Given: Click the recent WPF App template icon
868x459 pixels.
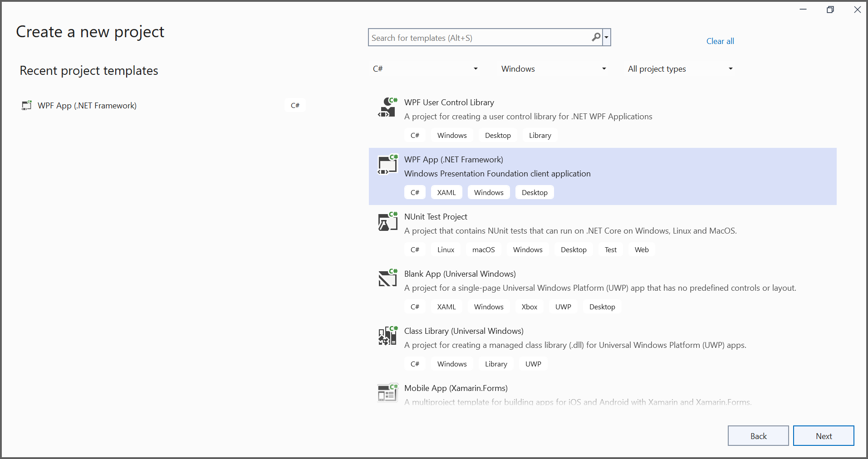Looking at the screenshot, I should pyautogui.click(x=27, y=105).
